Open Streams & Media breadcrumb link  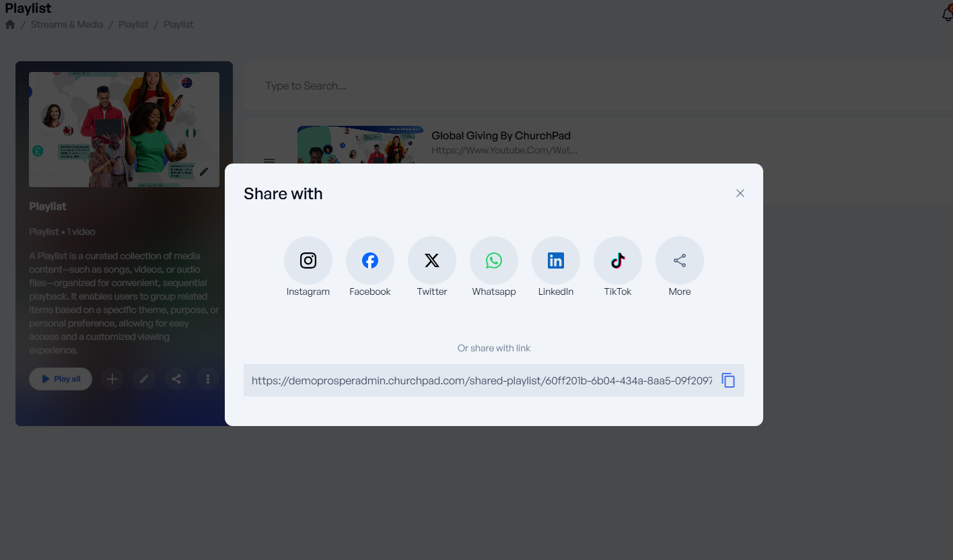[67, 24]
